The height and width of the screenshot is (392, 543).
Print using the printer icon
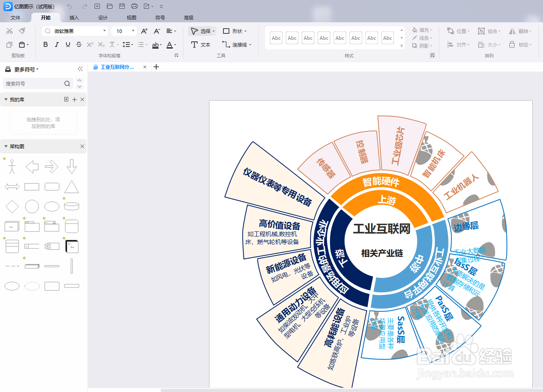coord(134,6)
